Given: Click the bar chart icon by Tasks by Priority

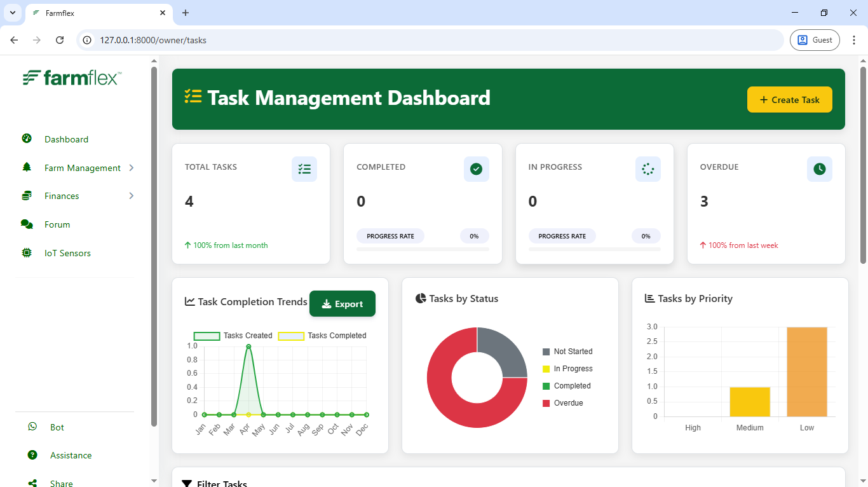Looking at the screenshot, I should (649, 298).
